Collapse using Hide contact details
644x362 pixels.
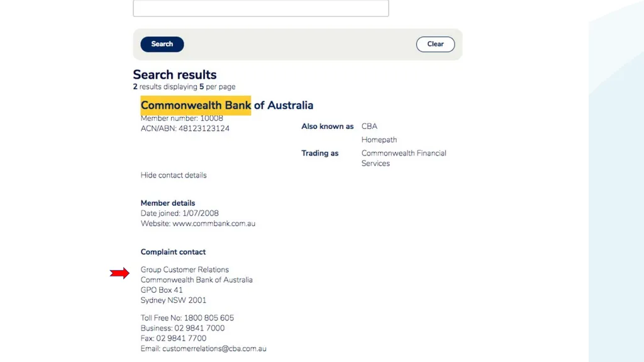click(x=174, y=175)
